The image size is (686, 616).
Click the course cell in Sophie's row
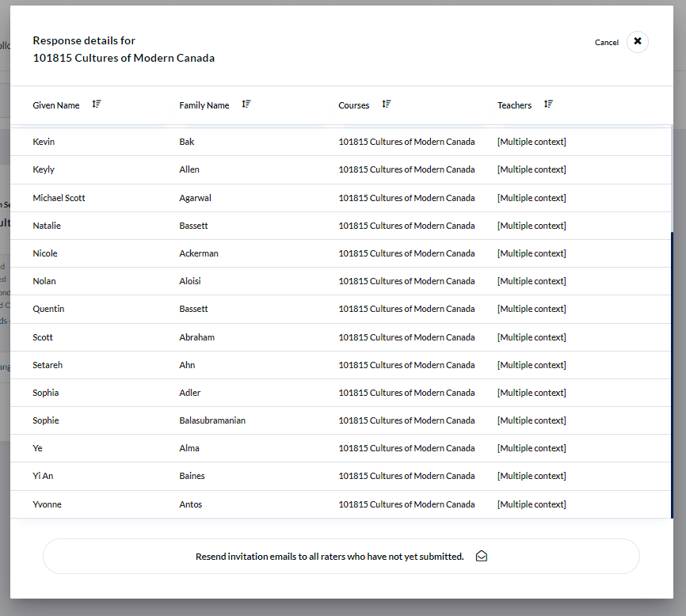406,420
